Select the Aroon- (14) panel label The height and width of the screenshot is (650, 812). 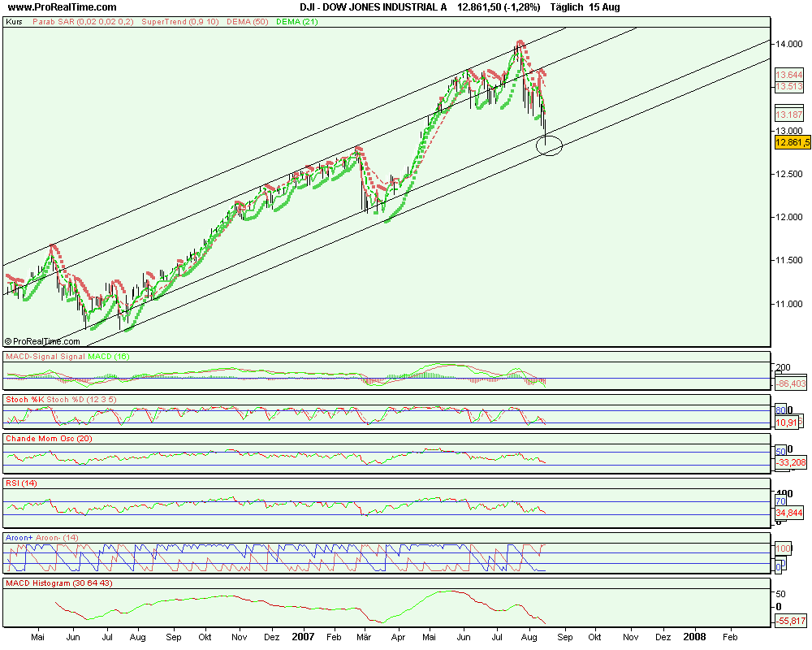pos(56,538)
